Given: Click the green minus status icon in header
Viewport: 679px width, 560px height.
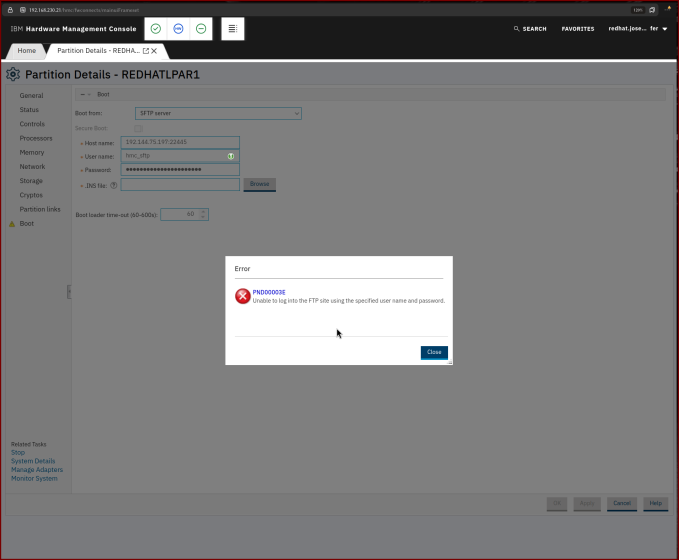Looking at the screenshot, I should 201,29.
